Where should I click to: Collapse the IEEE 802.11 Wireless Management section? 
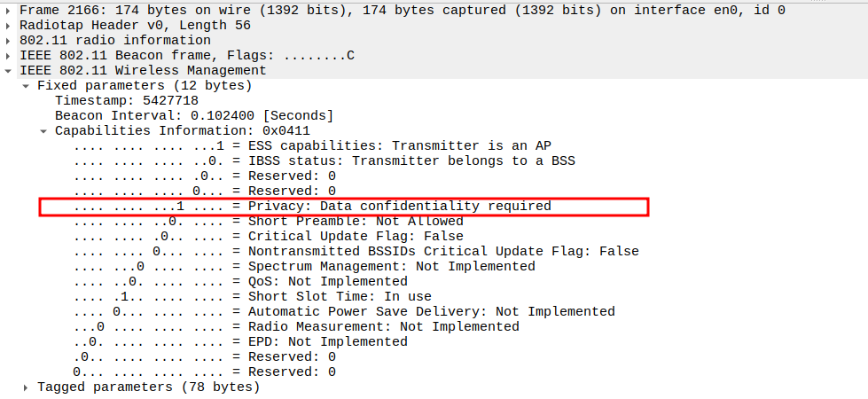point(9,70)
